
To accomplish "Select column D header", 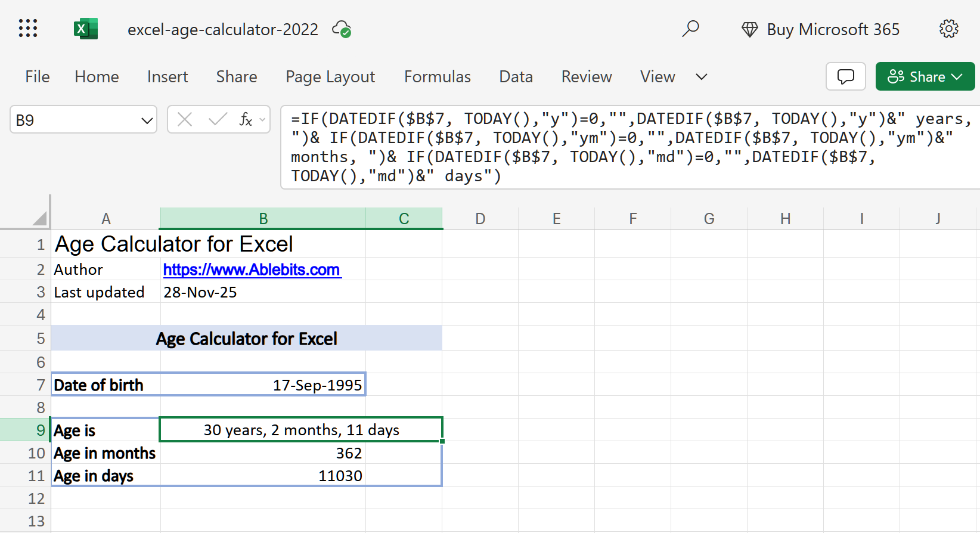I will (480, 219).
